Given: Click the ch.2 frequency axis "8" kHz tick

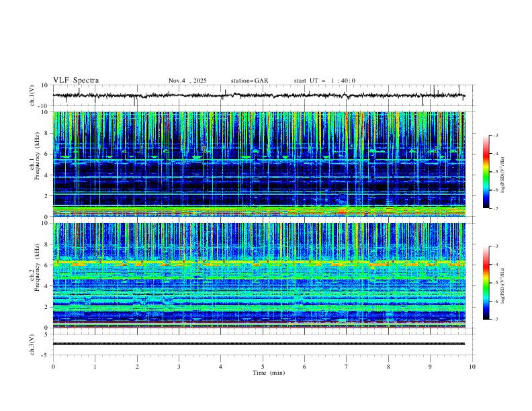Looking at the screenshot, I should (x=46, y=244).
